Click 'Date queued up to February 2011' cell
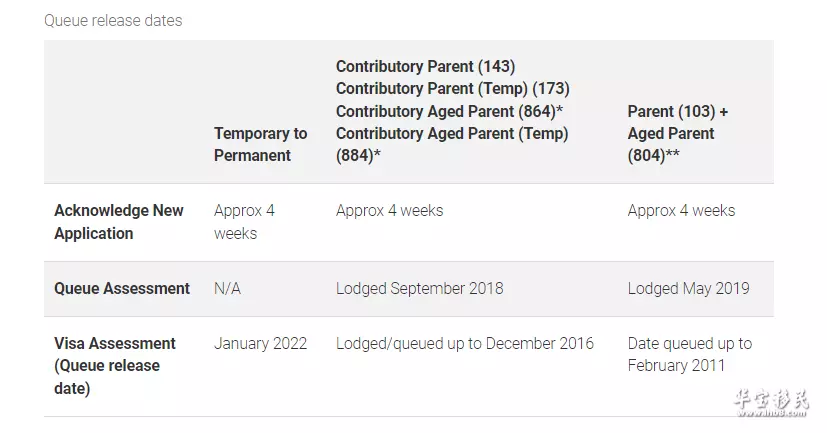The height and width of the screenshot is (433, 827). (689, 354)
